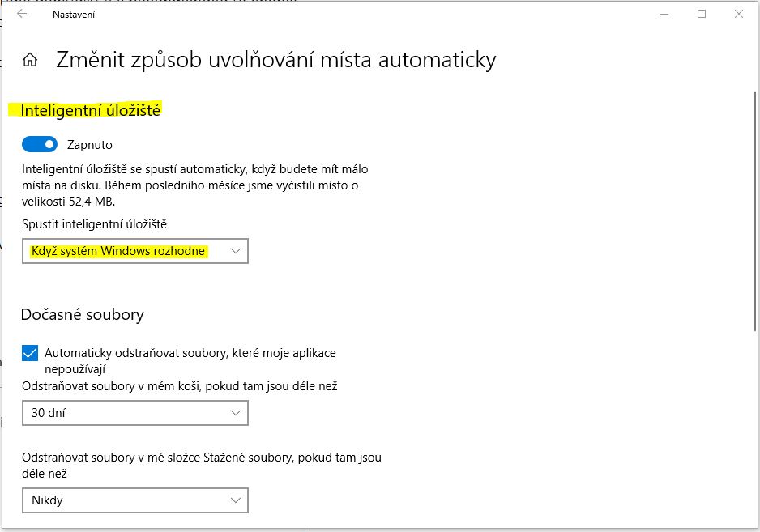Go back with the arrow icon
Image resolution: width=760 pixels, height=532 pixels.
22,14
